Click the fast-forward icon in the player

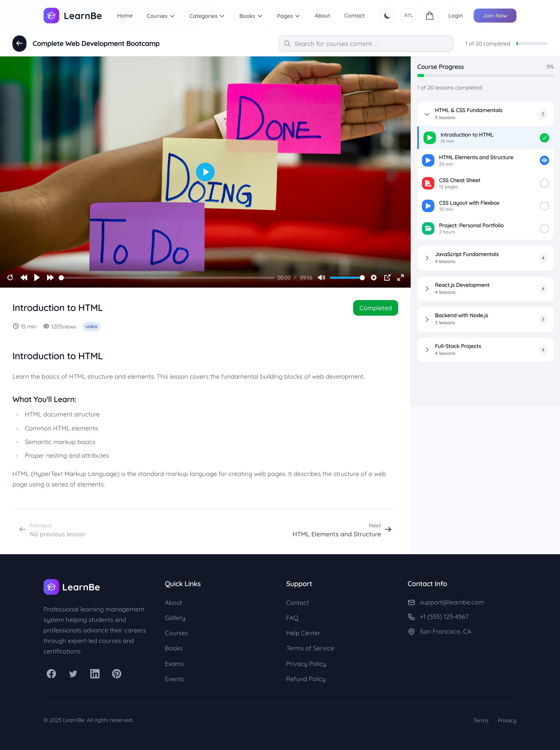(50, 278)
